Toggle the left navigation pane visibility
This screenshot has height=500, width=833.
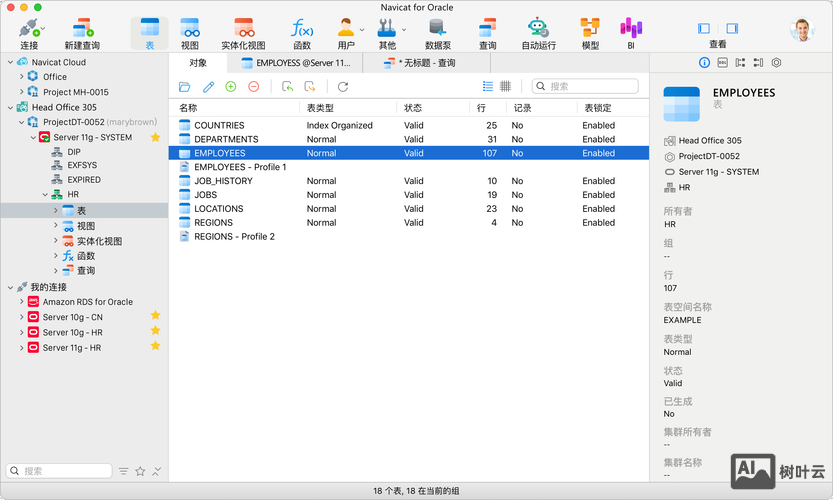pos(704,28)
